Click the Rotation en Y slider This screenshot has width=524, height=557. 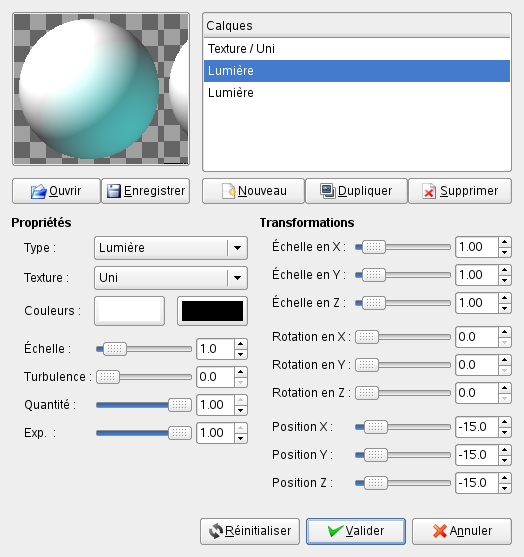tap(403, 365)
